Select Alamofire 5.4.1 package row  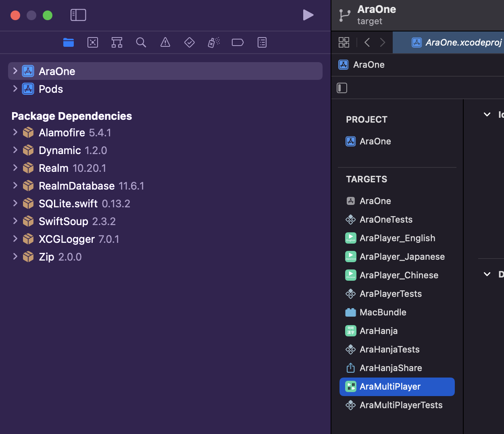coord(165,132)
